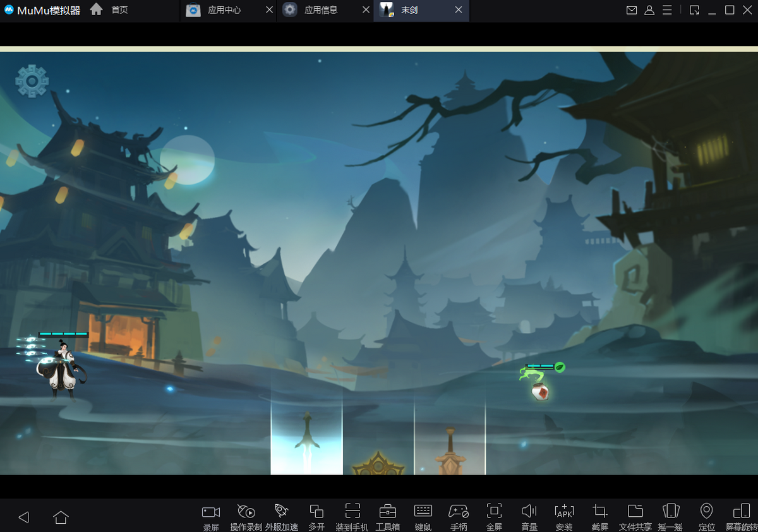758x532 pixels.
Task: Open the 工具箱 toolbox
Action: (x=388, y=517)
